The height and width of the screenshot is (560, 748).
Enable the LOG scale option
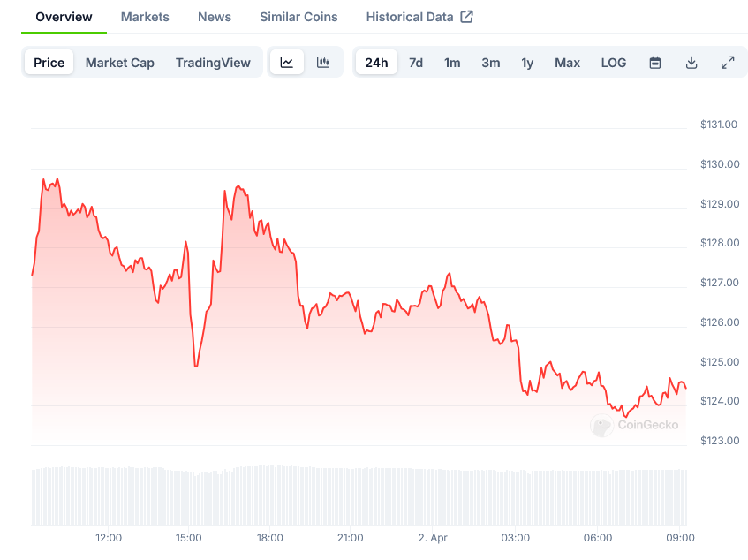(613, 62)
